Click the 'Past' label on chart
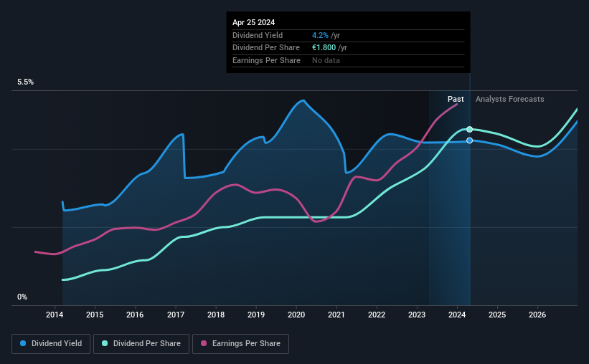The image size is (589, 364). tap(456, 99)
